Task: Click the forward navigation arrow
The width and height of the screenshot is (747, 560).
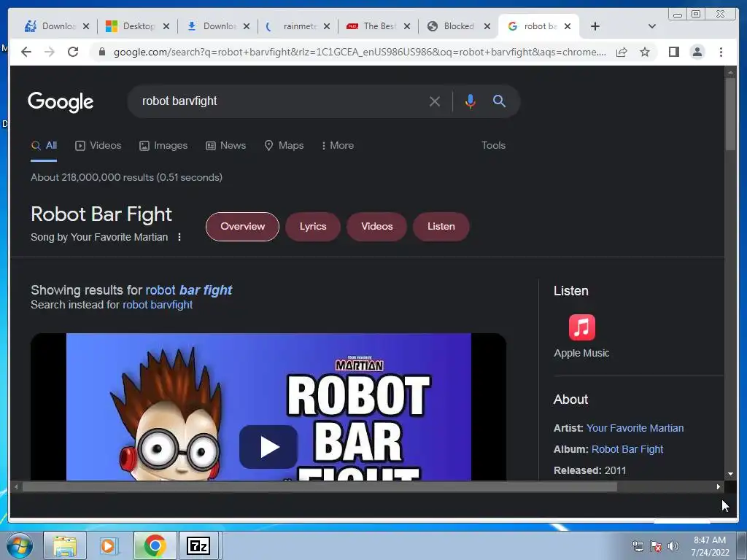Action: (50, 52)
